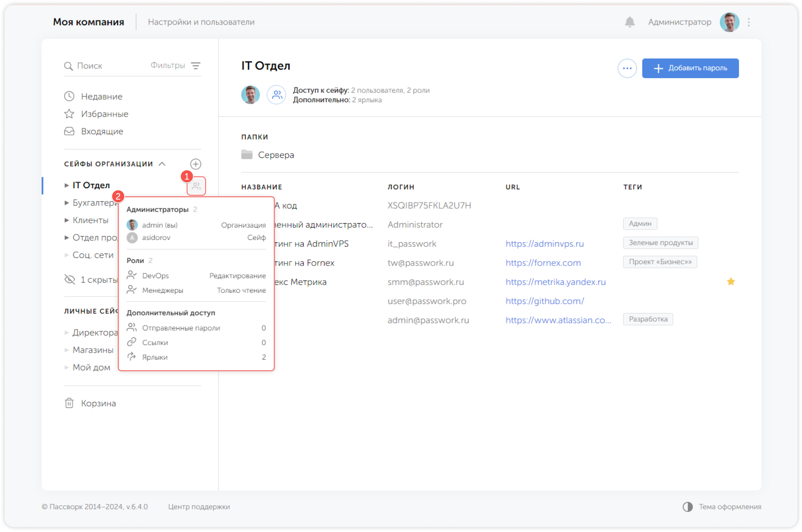Open the filters icon next to search
802x532 pixels.
[x=196, y=66]
